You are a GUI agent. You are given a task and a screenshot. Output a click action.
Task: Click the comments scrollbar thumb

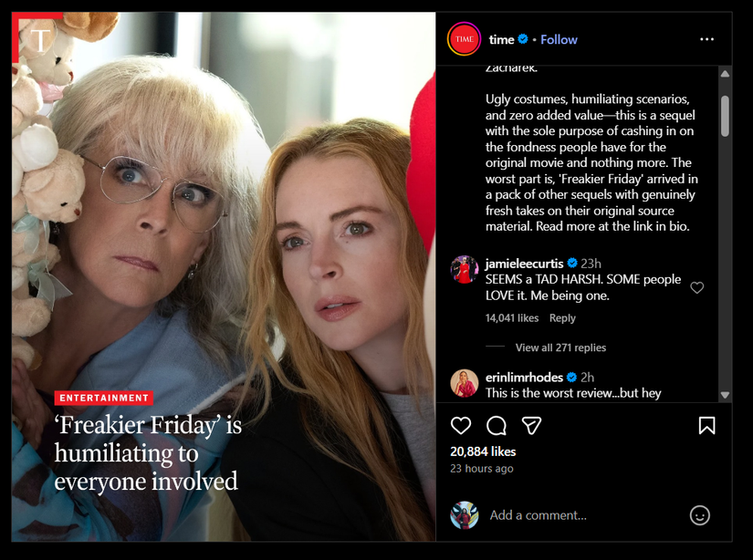pyautogui.click(x=725, y=116)
